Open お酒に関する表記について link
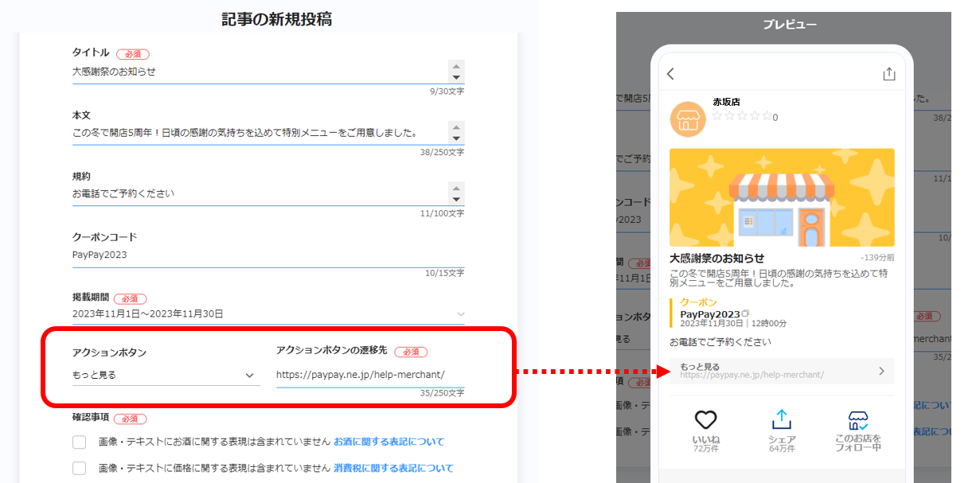The height and width of the screenshot is (483, 980). pos(388,442)
